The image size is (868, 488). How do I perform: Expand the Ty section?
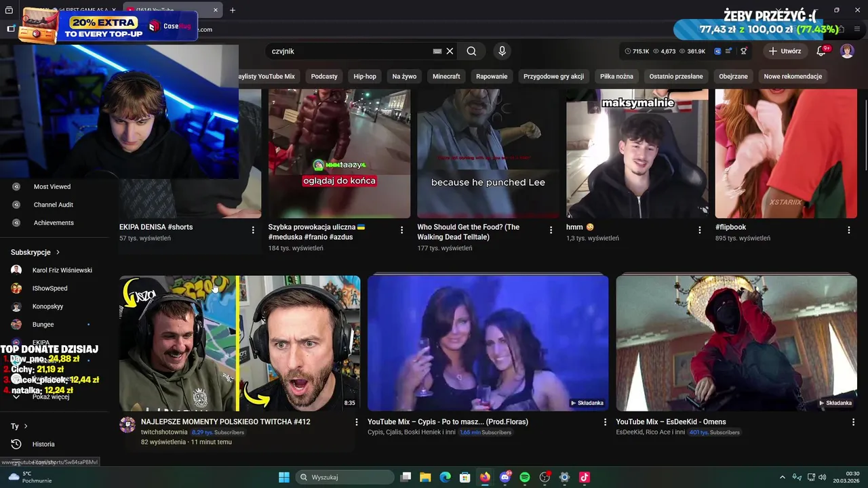(x=19, y=426)
